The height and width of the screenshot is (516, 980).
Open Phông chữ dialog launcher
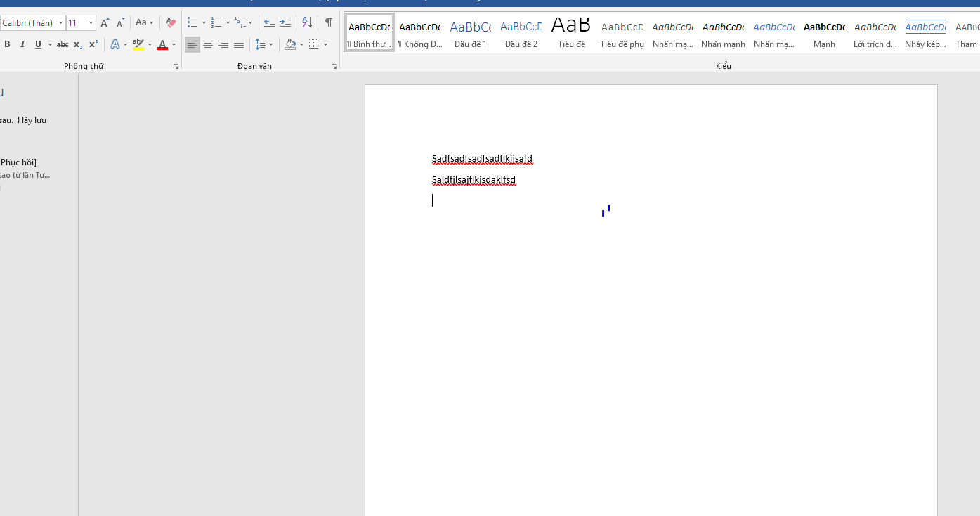(x=176, y=66)
